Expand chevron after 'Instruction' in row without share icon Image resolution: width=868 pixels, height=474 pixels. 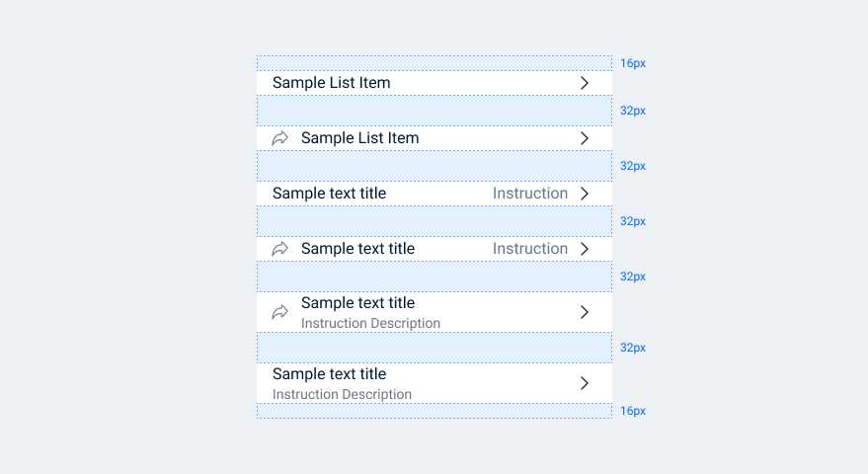(585, 194)
